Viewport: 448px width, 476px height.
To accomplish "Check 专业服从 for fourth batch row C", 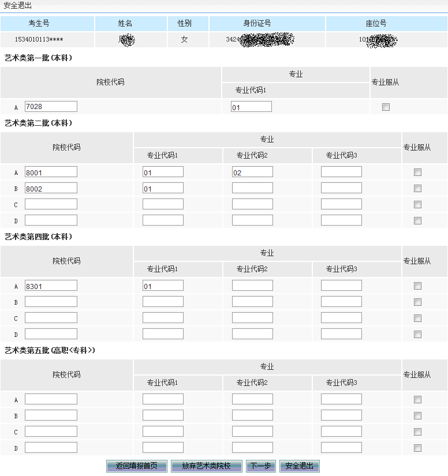I will coord(417,318).
